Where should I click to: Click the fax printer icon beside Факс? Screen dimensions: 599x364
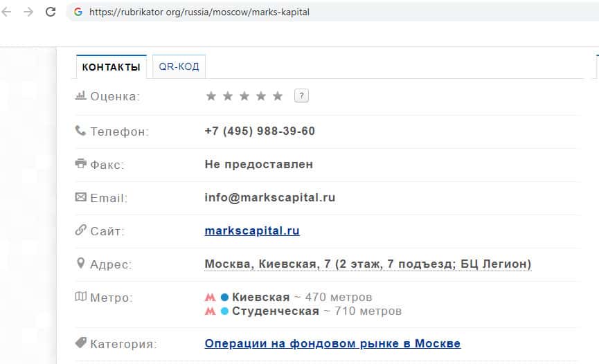tap(80, 163)
